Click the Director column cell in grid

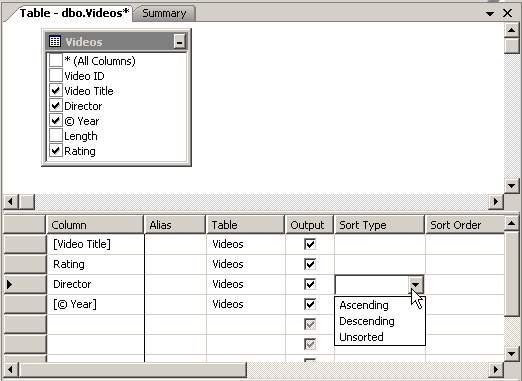click(x=96, y=284)
